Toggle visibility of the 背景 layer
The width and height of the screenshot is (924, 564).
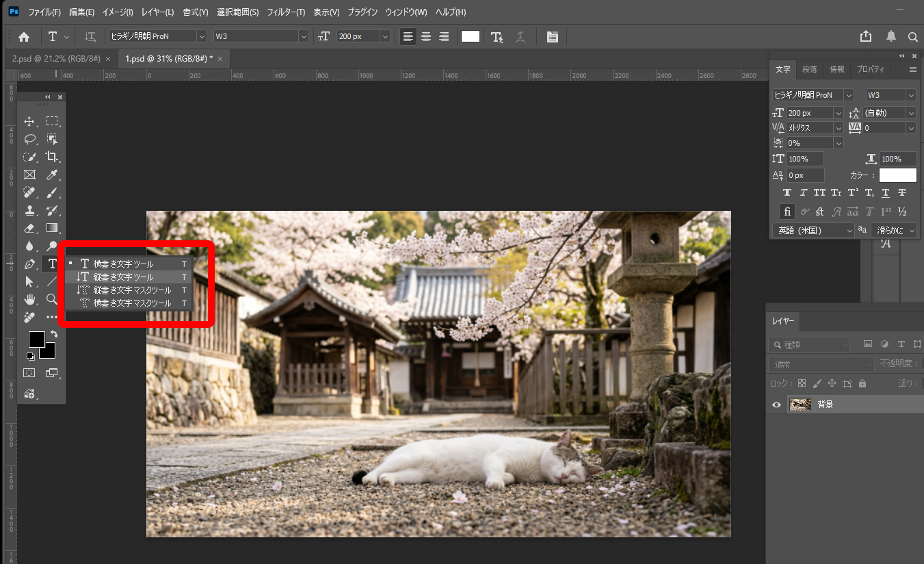(x=776, y=404)
